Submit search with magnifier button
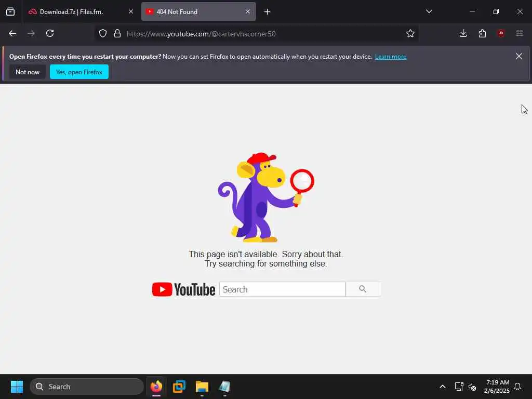Viewport: 532px width, 399px height. click(x=363, y=289)
